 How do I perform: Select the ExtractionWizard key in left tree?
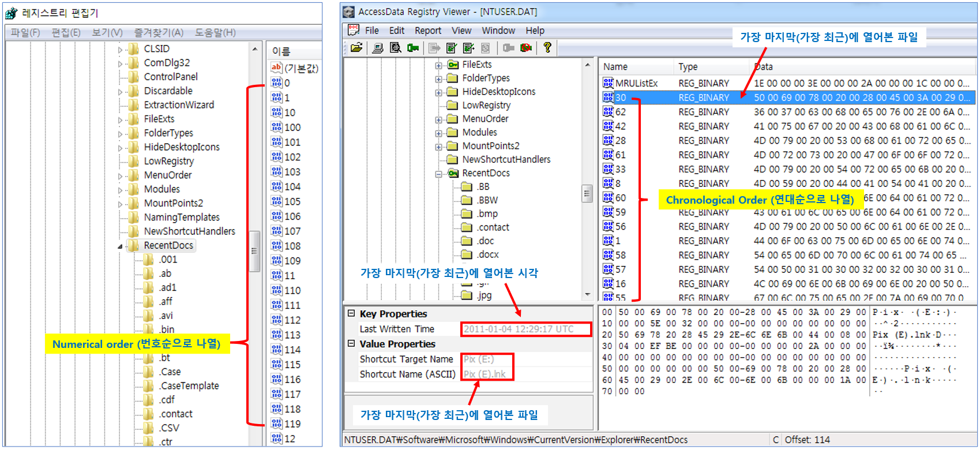(x=179, y=104)
